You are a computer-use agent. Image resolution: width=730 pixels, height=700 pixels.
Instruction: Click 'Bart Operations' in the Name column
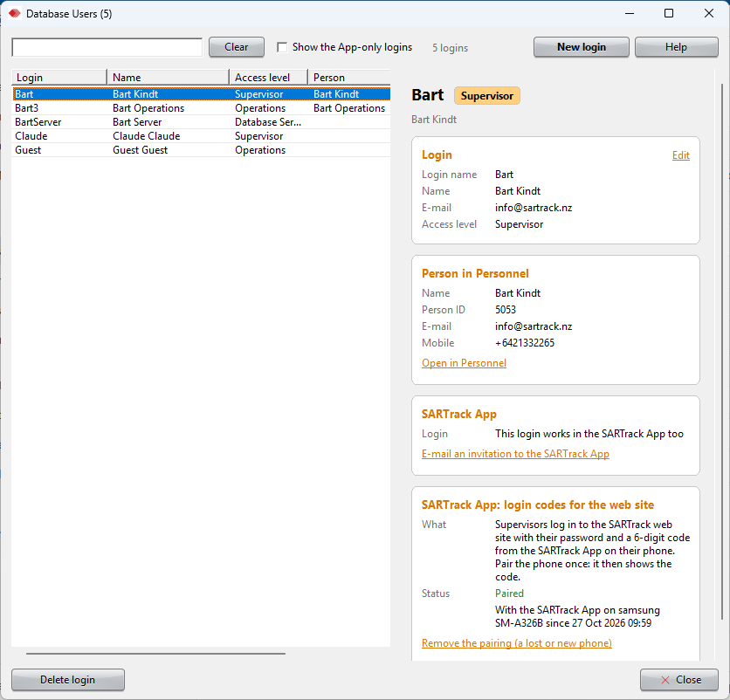(148, 108)
